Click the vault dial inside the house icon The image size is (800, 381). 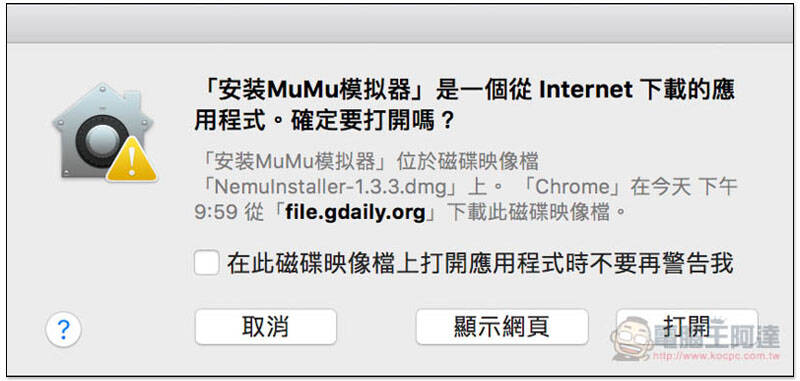pos(103,141)
